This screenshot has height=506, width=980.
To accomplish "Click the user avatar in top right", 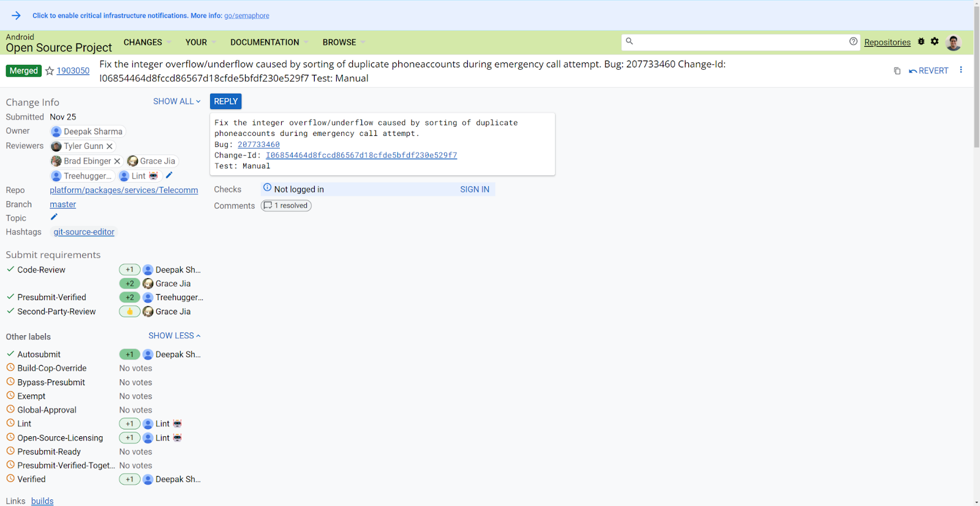I will point(953,42).
